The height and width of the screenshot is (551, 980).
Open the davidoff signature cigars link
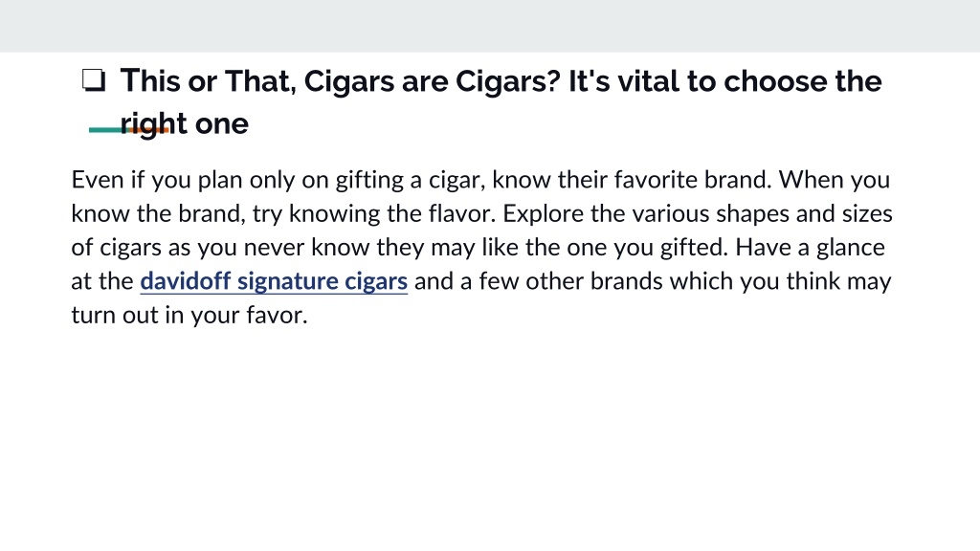coord(274,281)
